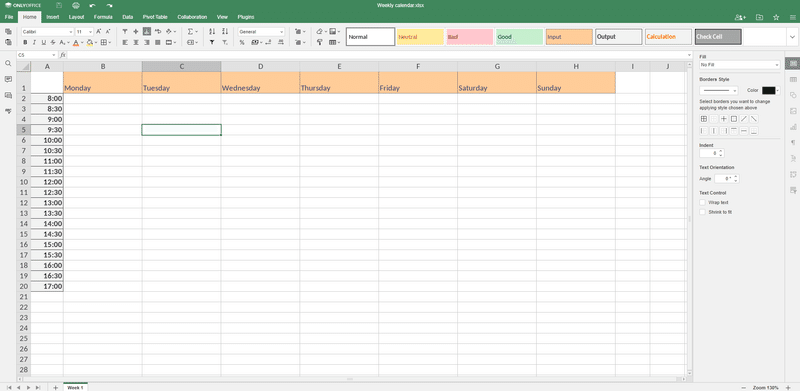Sort descending using the toolbar icon
Image resolution: width=800 pixels, height=391 pixels.
225,32
